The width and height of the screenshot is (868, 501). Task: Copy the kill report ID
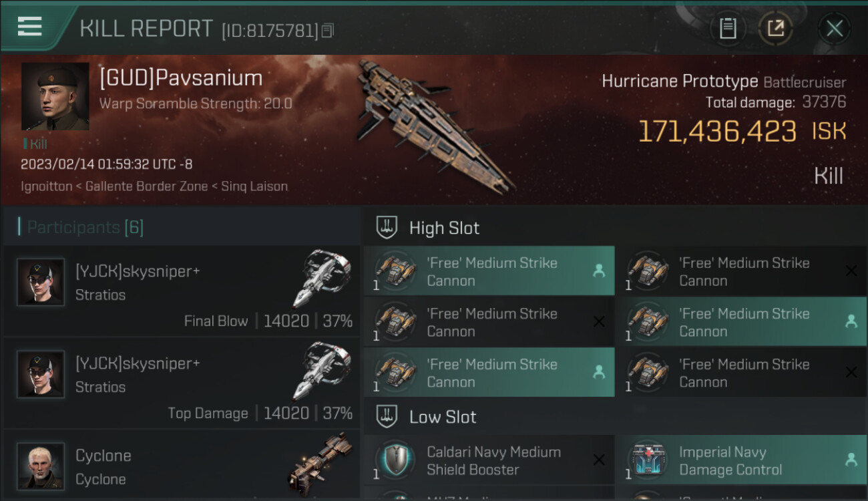click(x=327, y=31)
